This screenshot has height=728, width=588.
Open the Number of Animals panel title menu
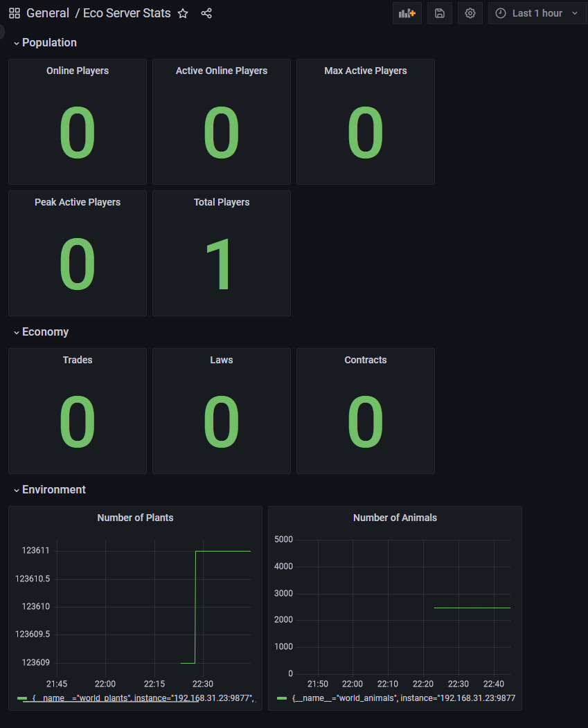coord(395,518)
